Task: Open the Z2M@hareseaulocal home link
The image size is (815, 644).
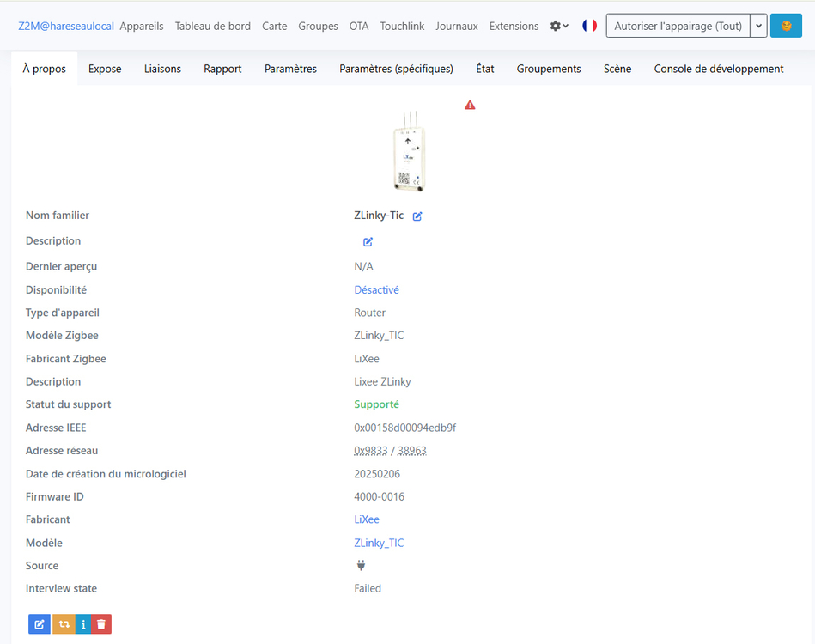Action: pos(66,26)
